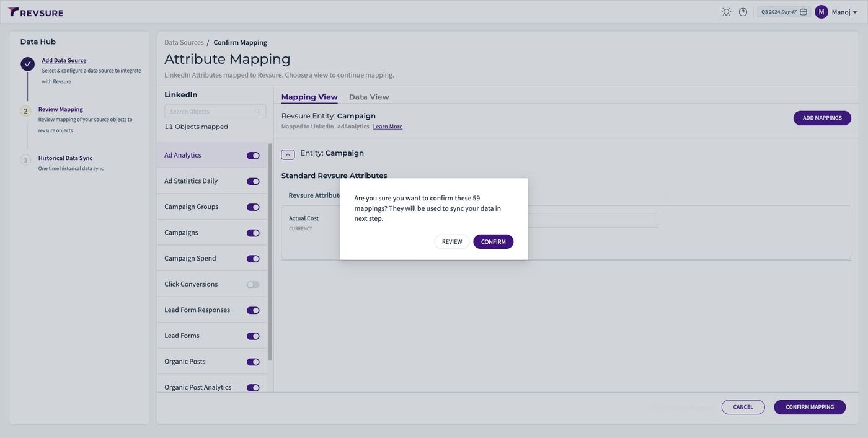Click the Add Mappings button
The image size is (868, 438).
[x=822, y=118]
